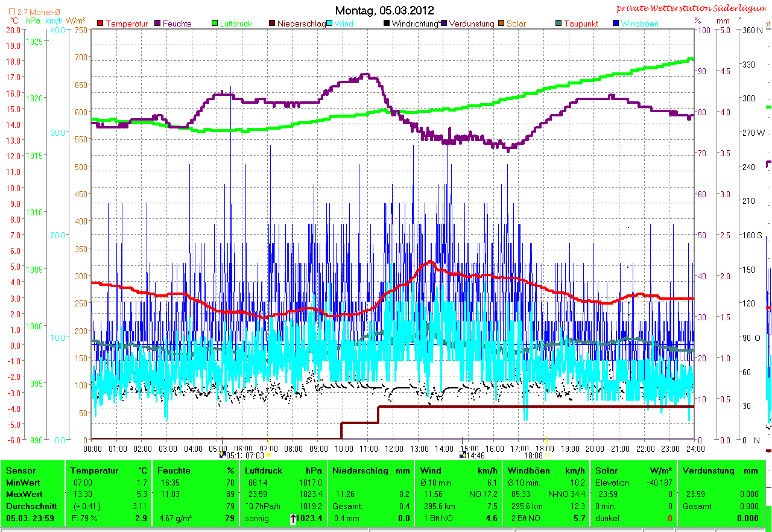This screenshot has width=772, height=532.
Task: Select the Luftdruck header in the table
Action: tap(261, 470)
